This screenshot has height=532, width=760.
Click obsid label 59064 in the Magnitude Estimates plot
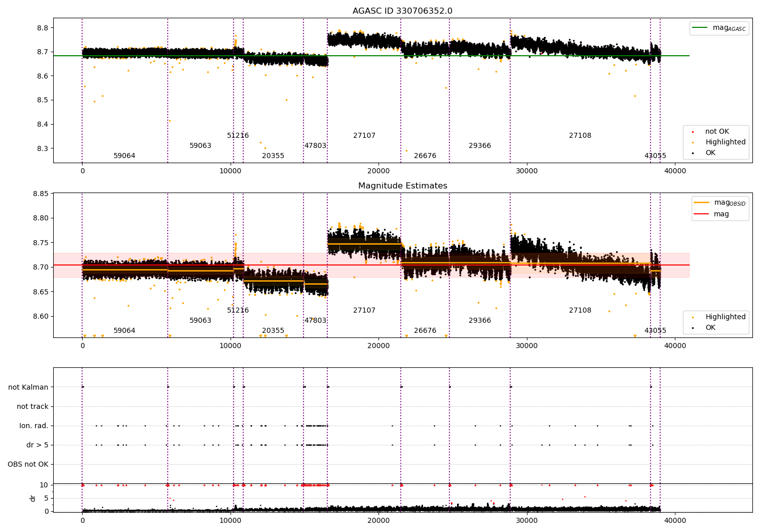tap(124, 331)
